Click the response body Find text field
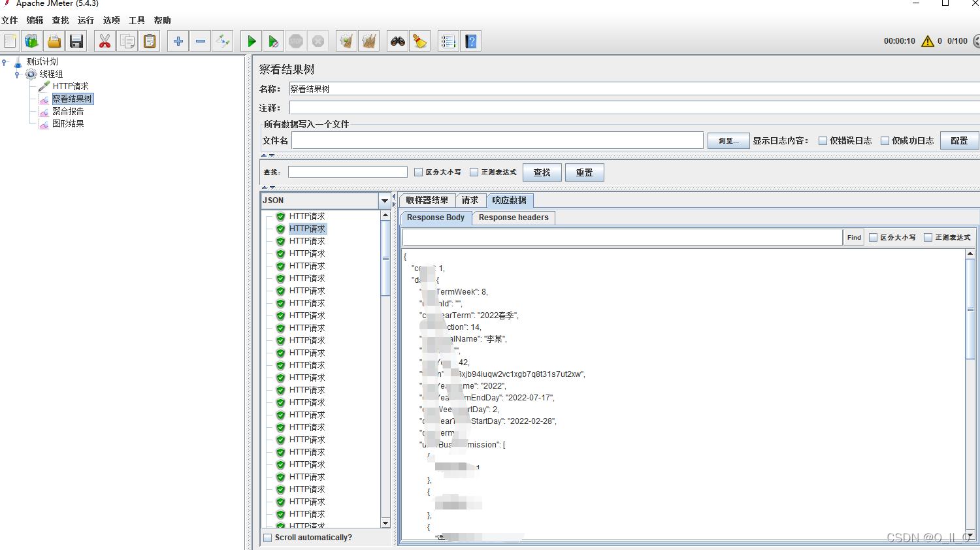The height and width of the screenshot is (550, 980). (623, 237)
